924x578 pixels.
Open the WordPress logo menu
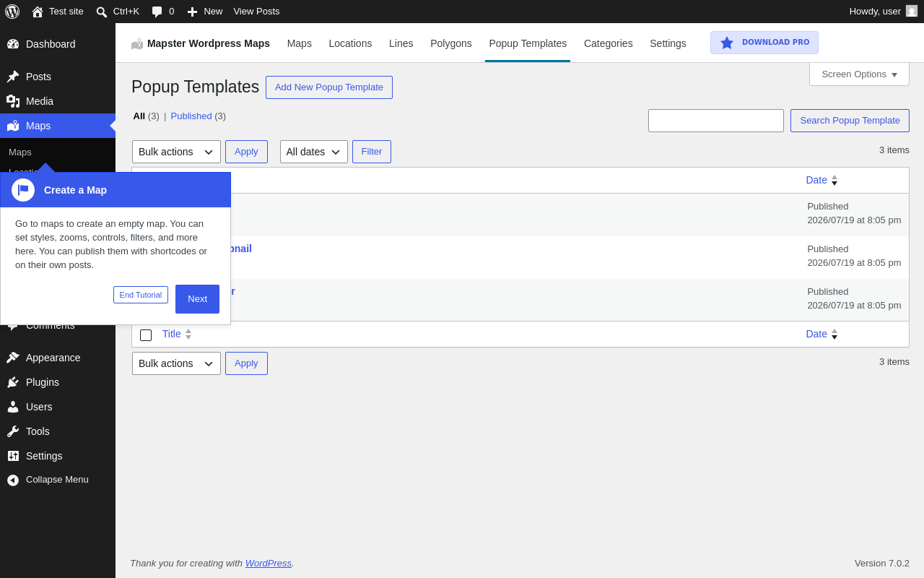point(12,12)
